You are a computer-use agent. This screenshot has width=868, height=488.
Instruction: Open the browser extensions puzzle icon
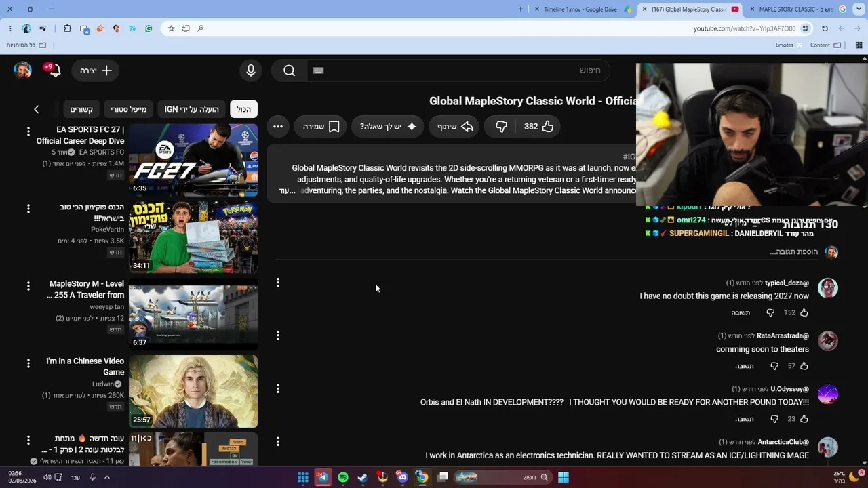click(67, 28)
